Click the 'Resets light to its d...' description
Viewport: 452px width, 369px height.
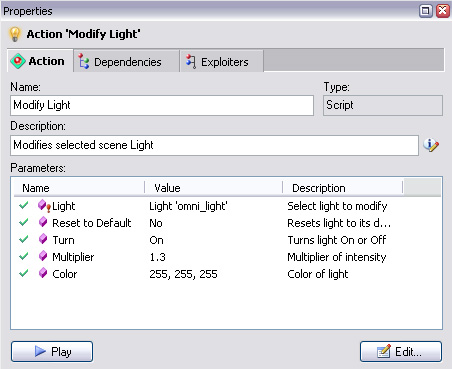[x=339, y=223]
